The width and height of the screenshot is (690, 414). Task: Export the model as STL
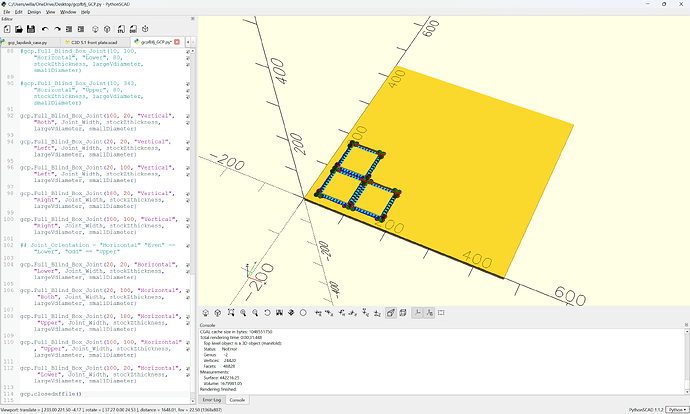pyautogui.click(x=121, y=29)
